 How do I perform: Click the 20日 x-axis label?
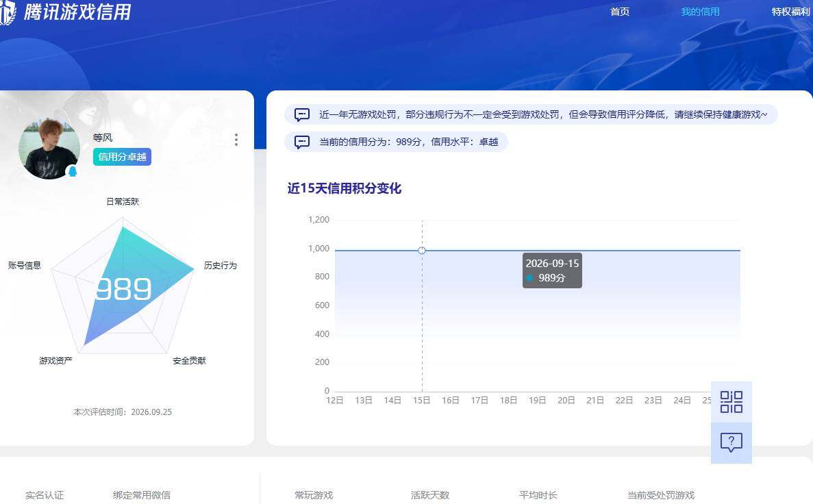coord(566,401)
